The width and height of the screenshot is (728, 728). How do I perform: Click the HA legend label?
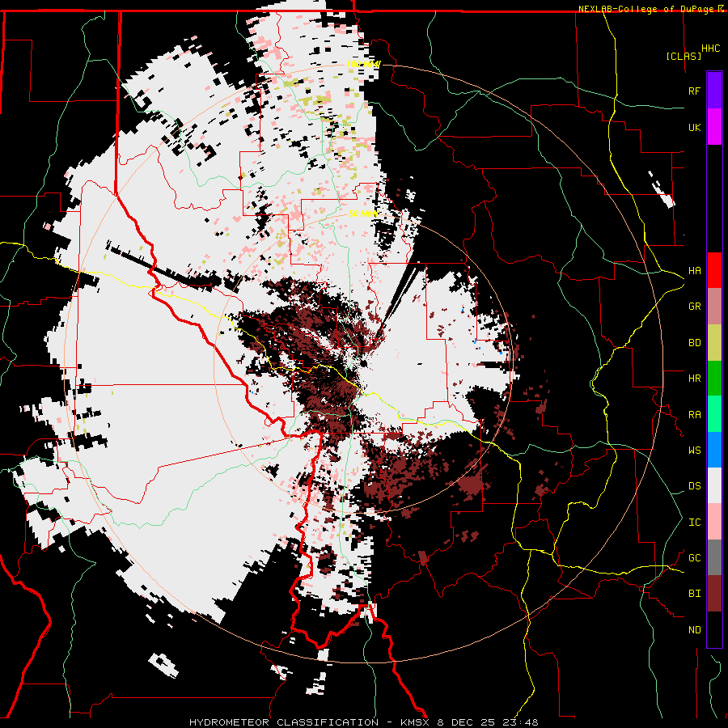694,271
